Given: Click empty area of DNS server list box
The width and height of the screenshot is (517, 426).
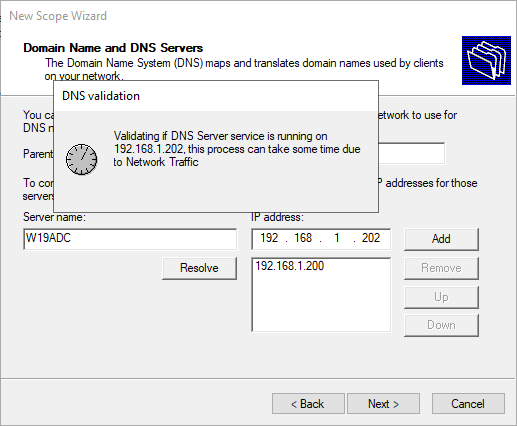Looking at the screenshot, I should (x=321, y=303).
